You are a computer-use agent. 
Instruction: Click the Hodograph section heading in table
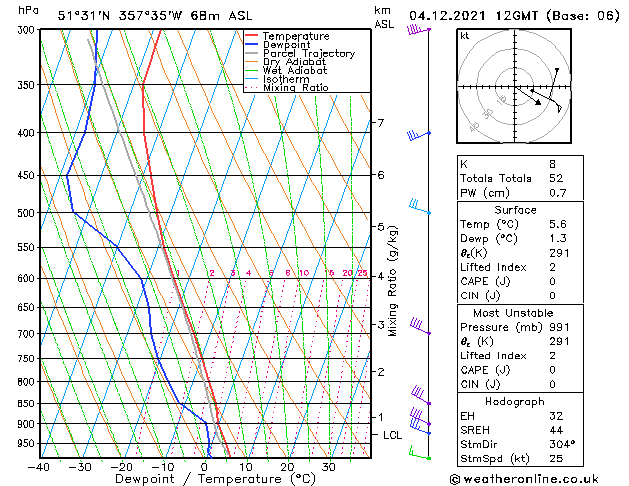point(515,401)
